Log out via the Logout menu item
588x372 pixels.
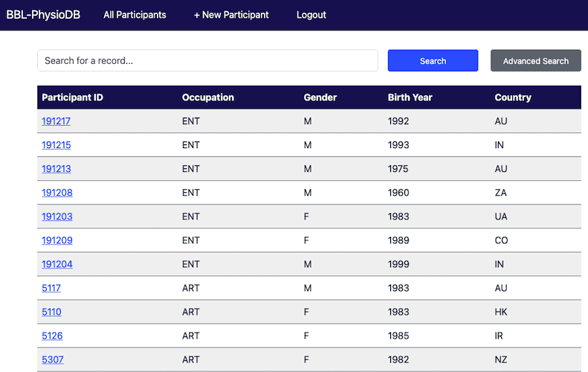tap(311, 15)
